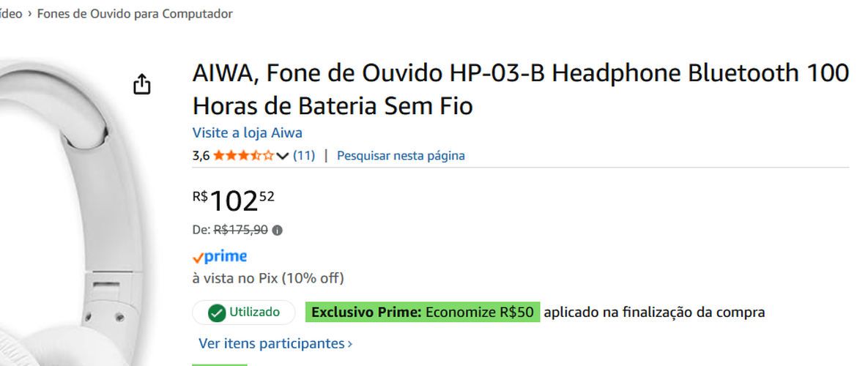Open the Fones de Ouvido para Computador breadcrumb
Image resolution: width=868 pixels, height=366 pixels.
click(135, 14)
